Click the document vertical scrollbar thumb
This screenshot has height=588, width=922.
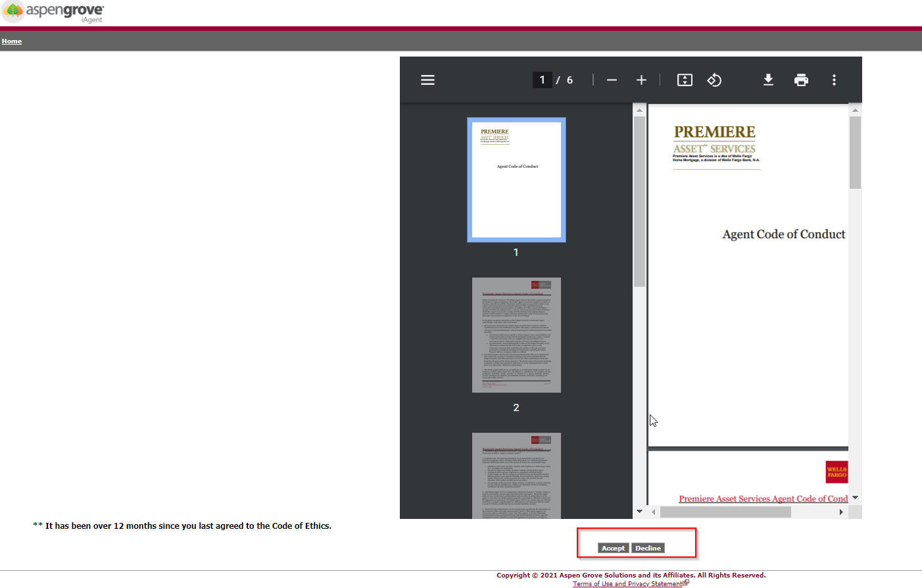(x=855, y=153)
